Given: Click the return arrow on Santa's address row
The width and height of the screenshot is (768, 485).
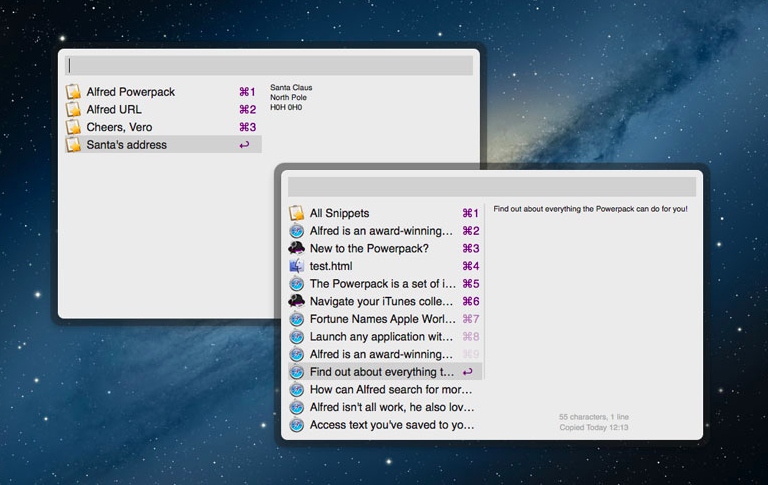Looking at the screenshot, I should 244,145.
